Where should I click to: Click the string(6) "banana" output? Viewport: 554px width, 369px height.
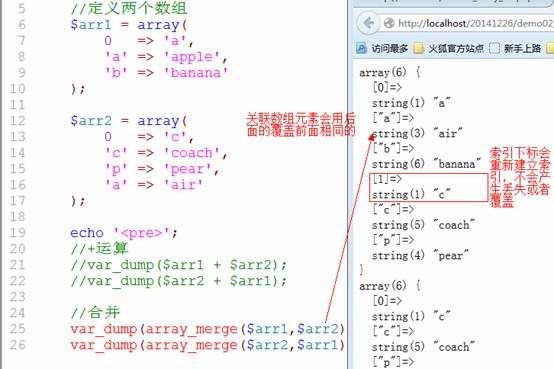(426, 164)
